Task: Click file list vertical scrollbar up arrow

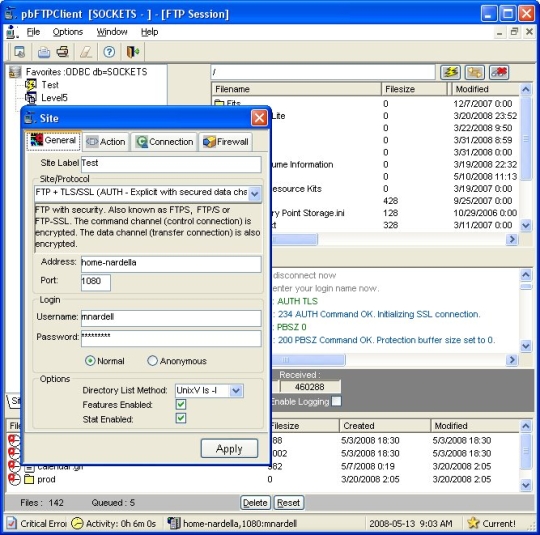Action: coord(526,90)
